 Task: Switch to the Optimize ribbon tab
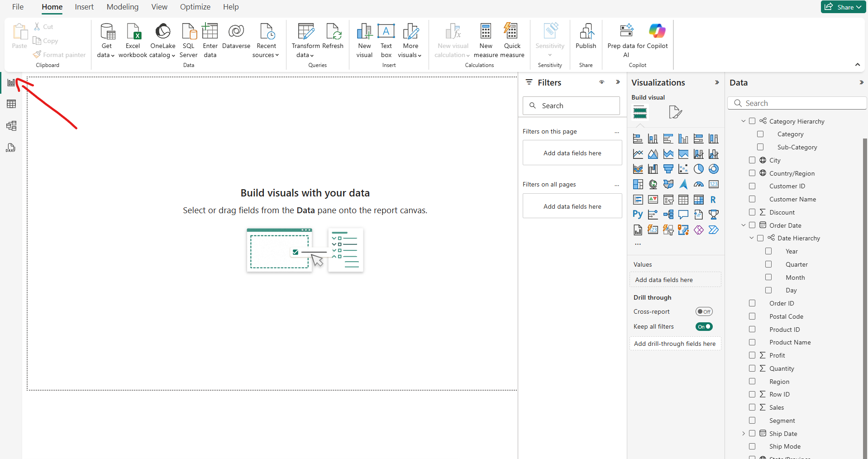(195, 7)
